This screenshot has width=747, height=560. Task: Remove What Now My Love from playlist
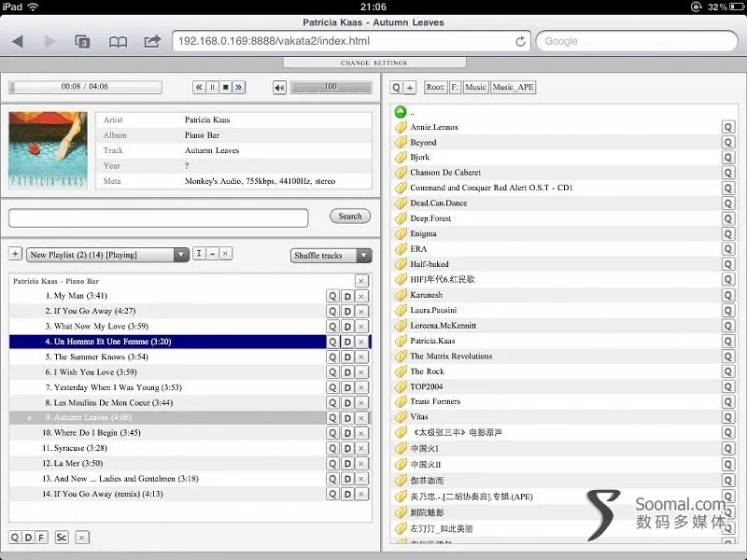361,327
